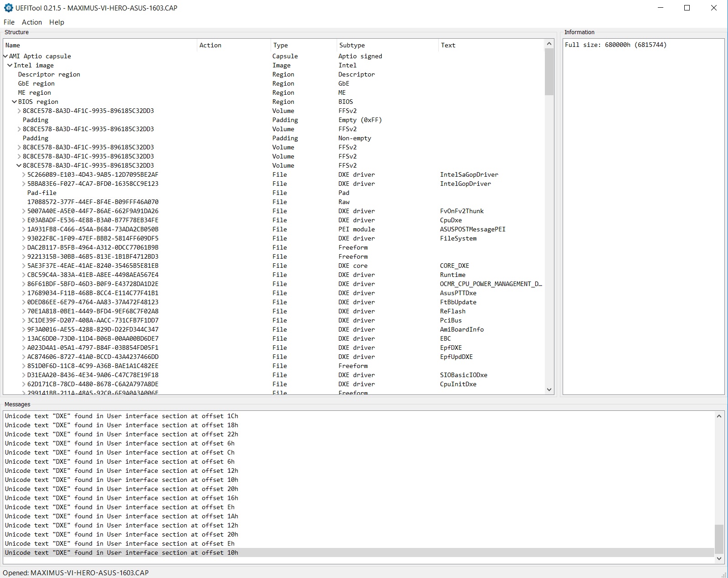Select the Descriptor region row
The image size is (728, 578).
[x=273, y=74]
